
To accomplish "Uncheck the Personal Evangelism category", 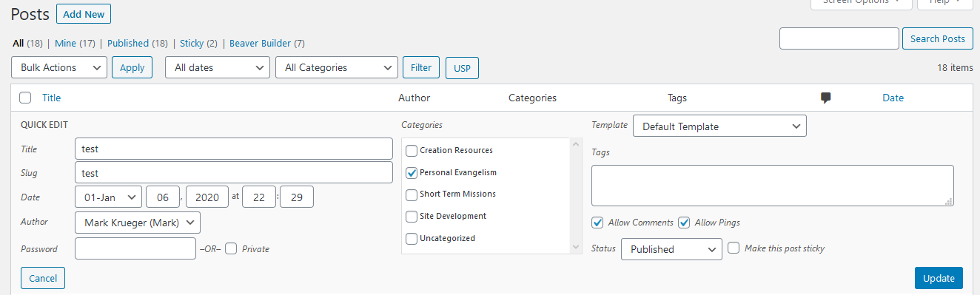I will click(412, 173).
